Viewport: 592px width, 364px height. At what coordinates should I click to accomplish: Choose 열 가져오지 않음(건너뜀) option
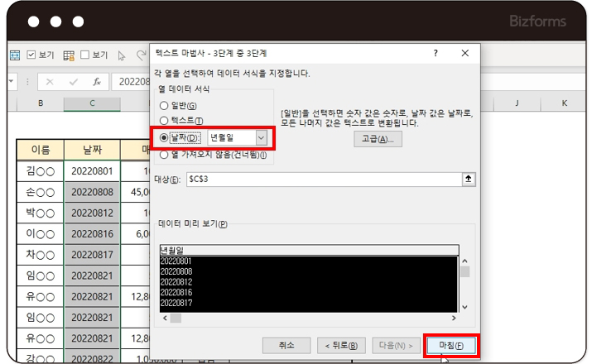click(x=164, y=155)
